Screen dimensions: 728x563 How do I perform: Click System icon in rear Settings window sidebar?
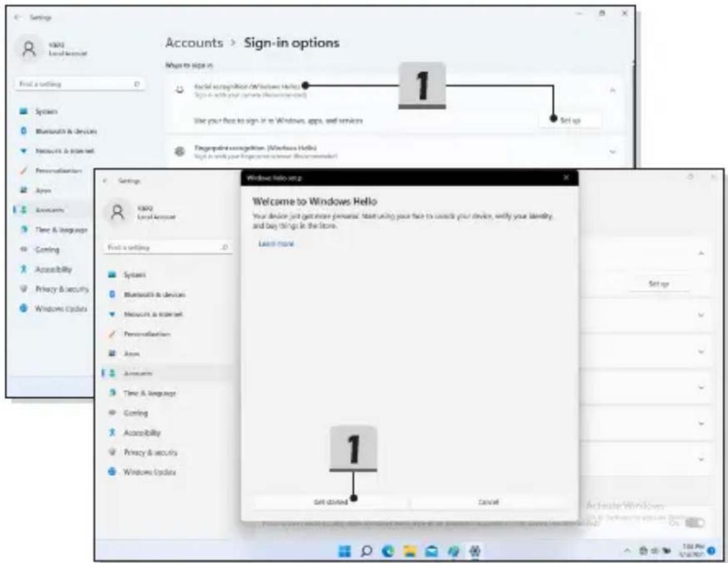[23, 111]
